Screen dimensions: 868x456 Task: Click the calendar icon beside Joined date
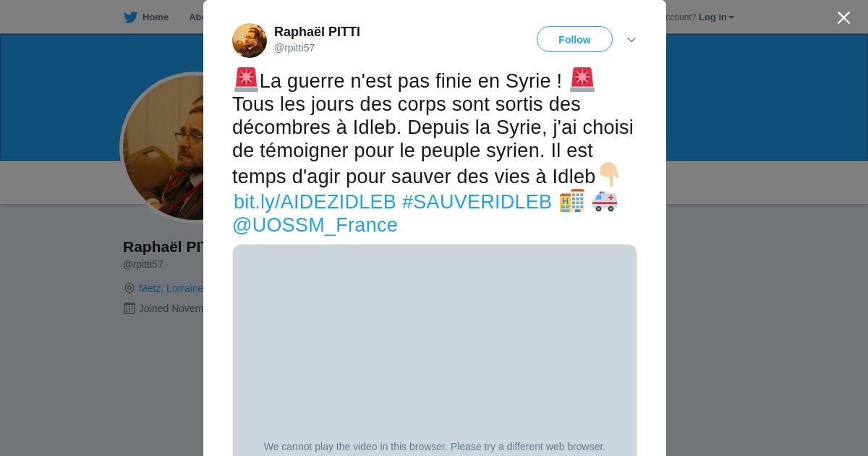129,308
